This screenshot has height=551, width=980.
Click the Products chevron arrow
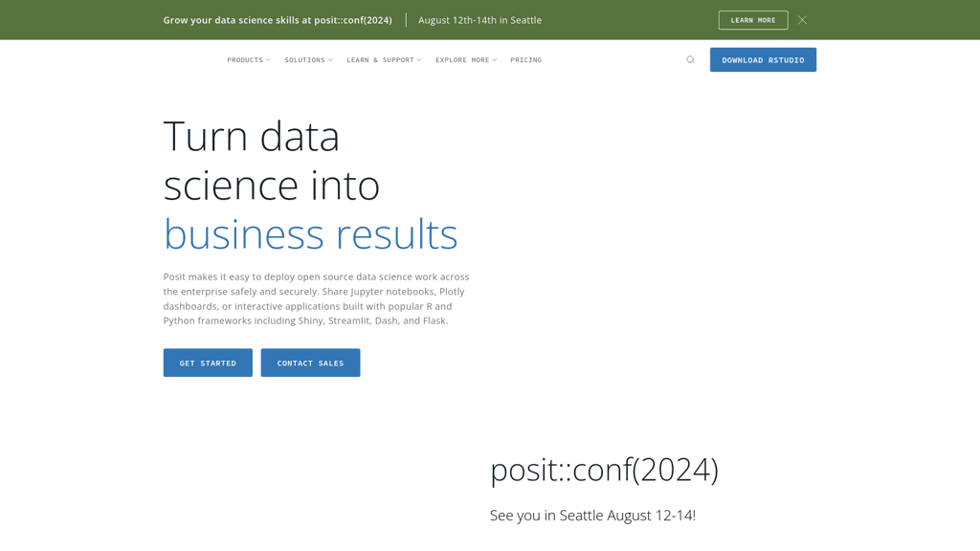point(270,59)
